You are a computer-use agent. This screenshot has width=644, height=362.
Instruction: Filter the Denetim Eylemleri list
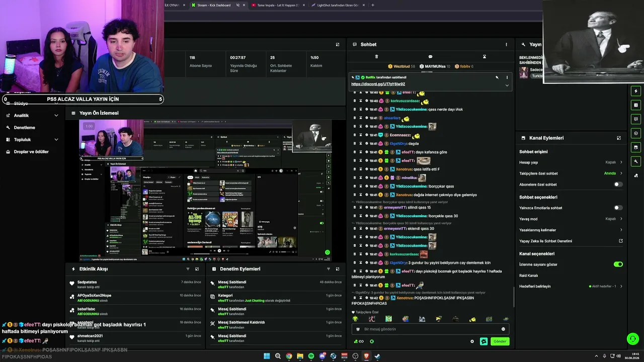(329, 269)
